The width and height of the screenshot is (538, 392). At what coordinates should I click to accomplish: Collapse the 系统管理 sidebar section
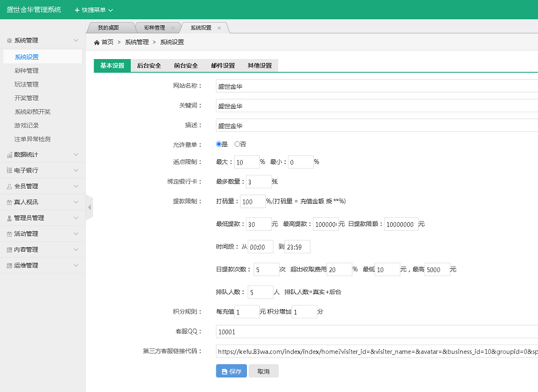[x=76, y=40]
